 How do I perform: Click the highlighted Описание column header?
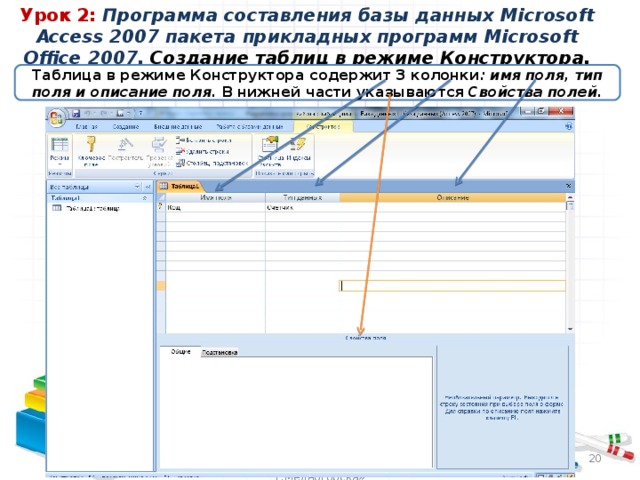(453, 198)
